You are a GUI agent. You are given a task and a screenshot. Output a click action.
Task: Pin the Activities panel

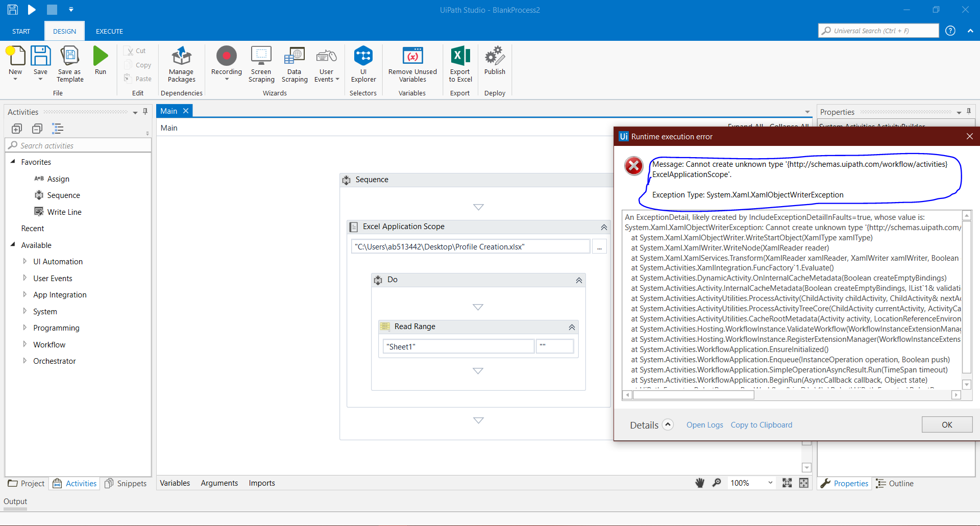(145, 112)
